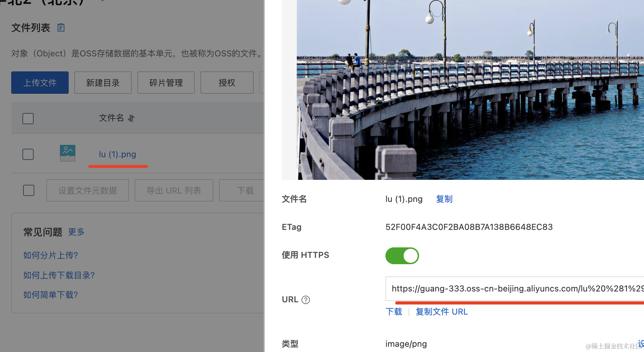
Task: Click the 新建目录 button
Action: pyautogui.click(x=103, y=83)
